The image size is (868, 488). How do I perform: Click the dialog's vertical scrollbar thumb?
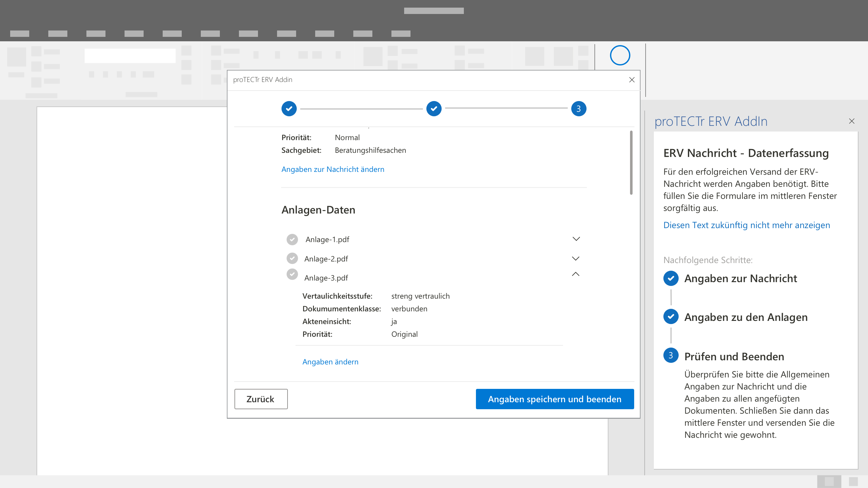point(631,162)
